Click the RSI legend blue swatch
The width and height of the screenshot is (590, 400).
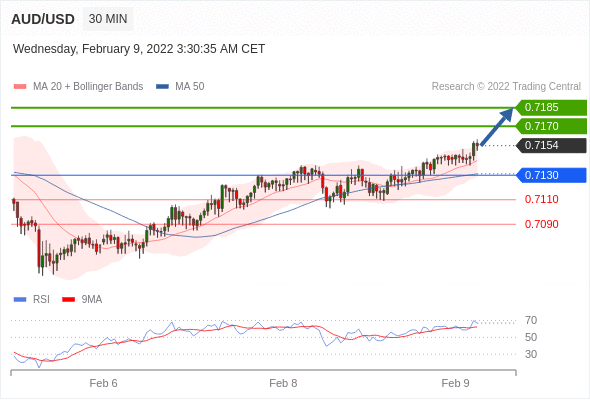tap(20, 300)
